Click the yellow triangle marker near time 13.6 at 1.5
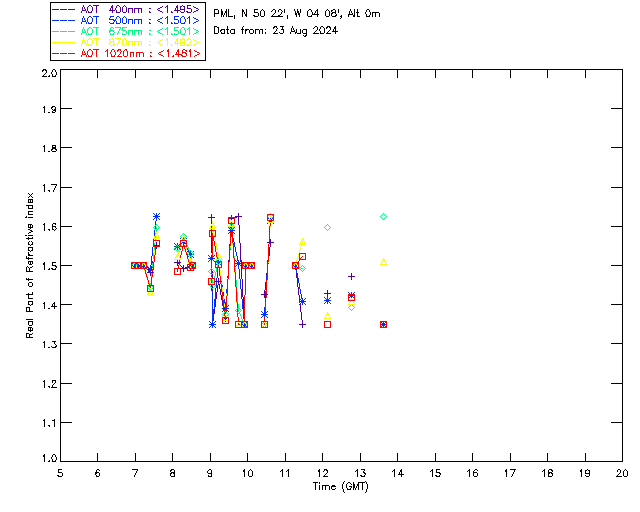Screen dimensions: 640x512 [x=383, y=262]
